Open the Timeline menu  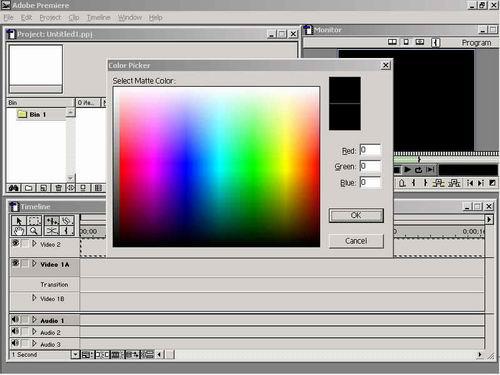click(98, 17)
